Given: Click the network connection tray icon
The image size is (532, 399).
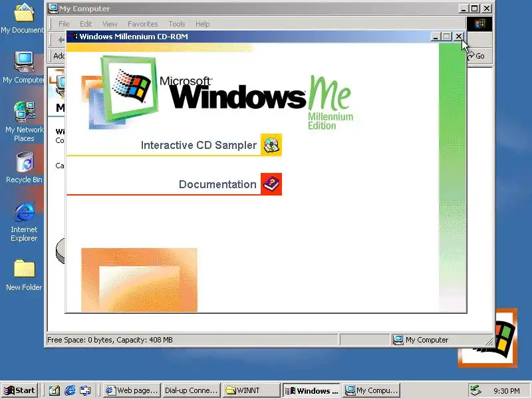Looking at the screenshot, I should 475,390.
